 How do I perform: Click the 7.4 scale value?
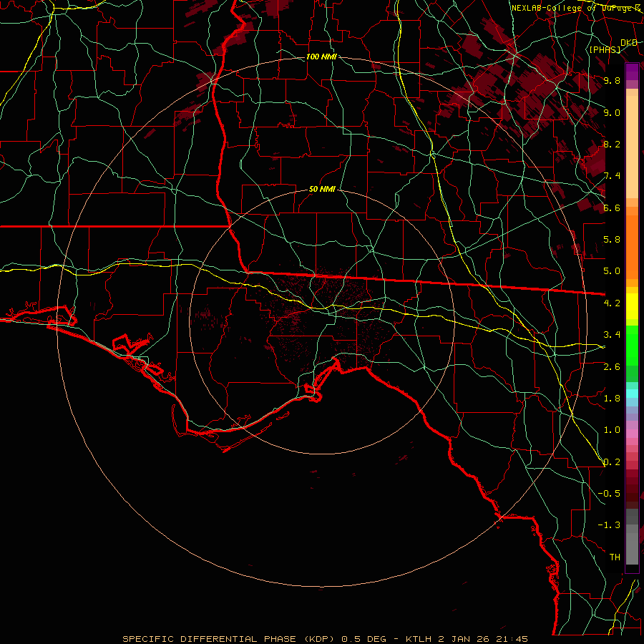pyautogui.click(x=612, y=176)
